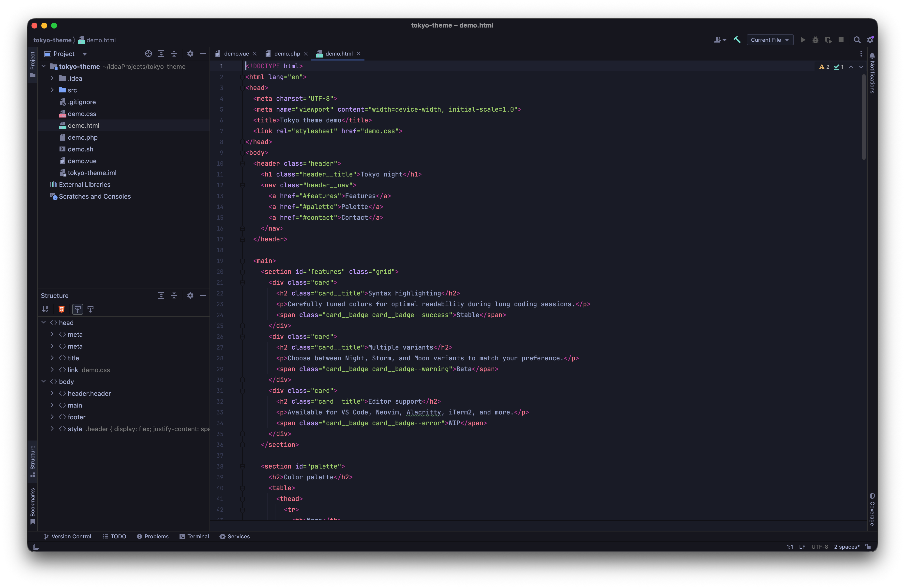Click the UTF-8 encoding status label

click(819, 546)
